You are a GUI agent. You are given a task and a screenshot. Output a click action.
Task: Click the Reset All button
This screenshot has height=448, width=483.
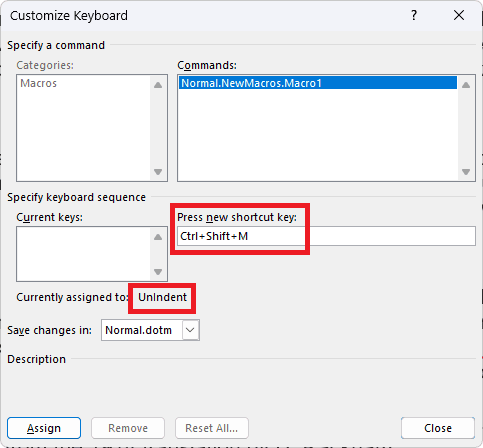[212, 428]
